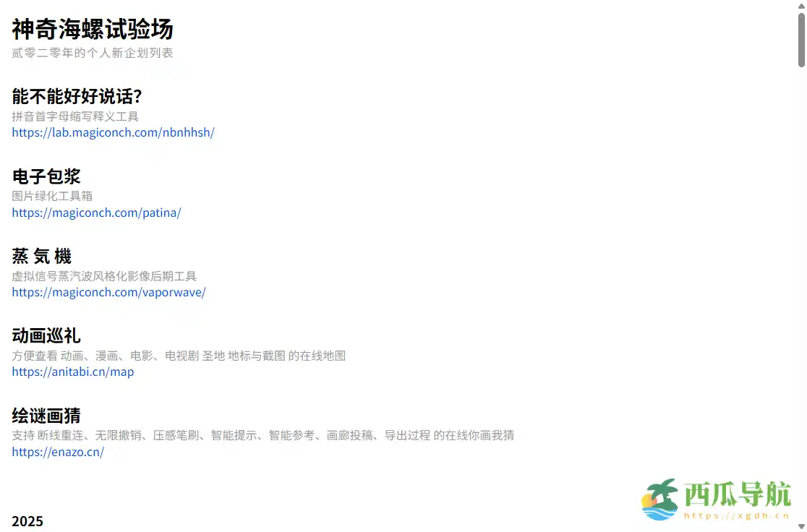Image resolution: width=807 pixels, height=532 pixels.
Task: Click the scrollbar up arrow
Action: (x=801, y=6)
